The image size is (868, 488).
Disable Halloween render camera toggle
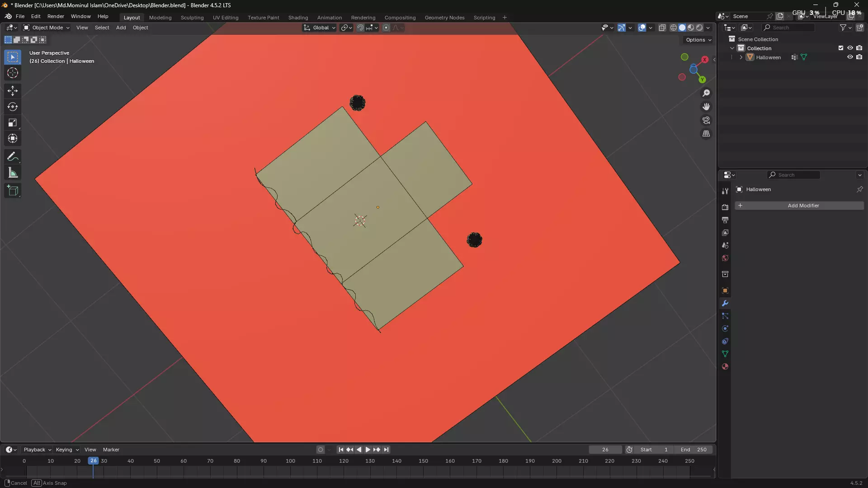click(859, 57)
